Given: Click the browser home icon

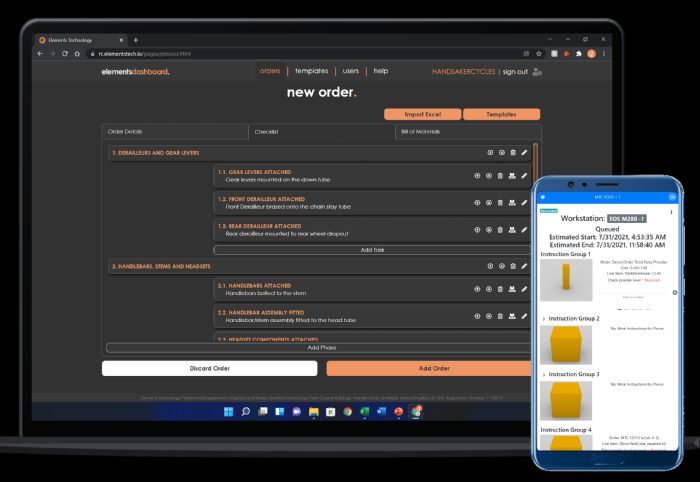Looking at the screenshot, I should coord(77,54).
